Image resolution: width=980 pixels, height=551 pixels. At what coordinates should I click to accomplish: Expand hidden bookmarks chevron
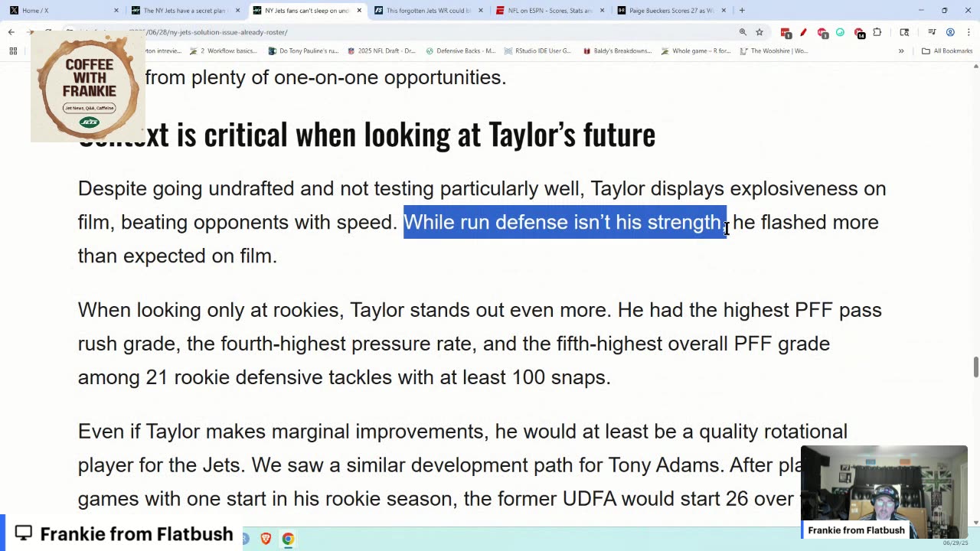point(901,51)
